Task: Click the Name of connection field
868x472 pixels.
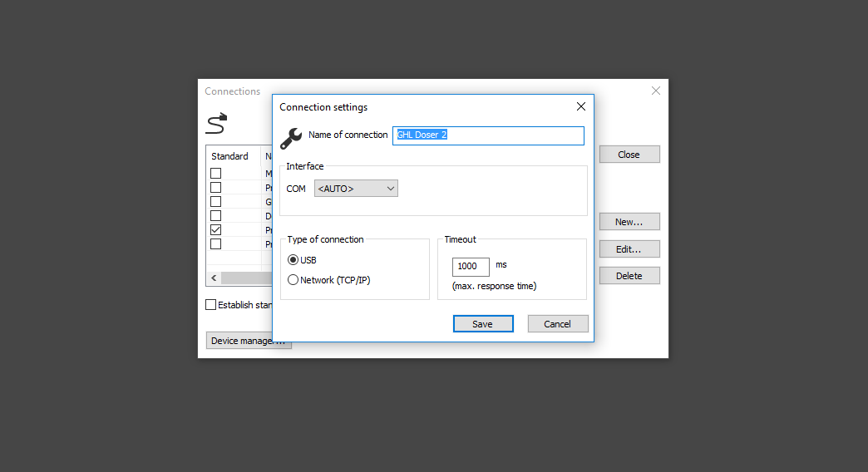Action: (x=488, y=135)
